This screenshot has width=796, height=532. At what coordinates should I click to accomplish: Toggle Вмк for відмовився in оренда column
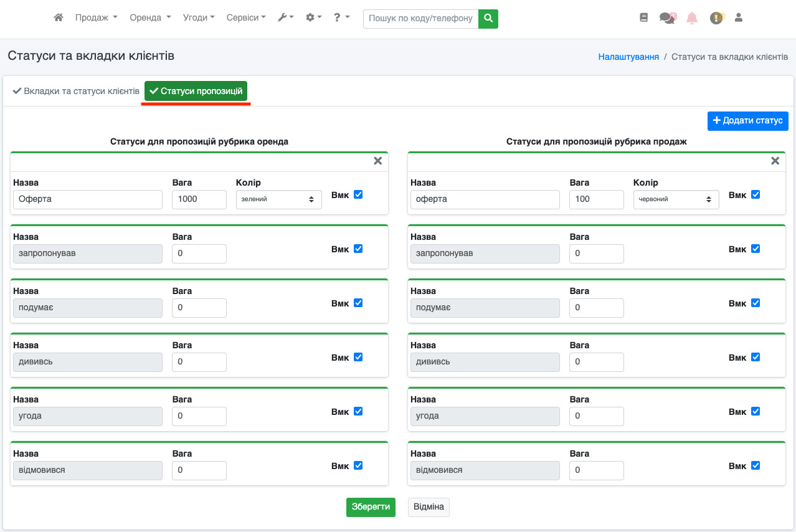click(x=358, y=465)
